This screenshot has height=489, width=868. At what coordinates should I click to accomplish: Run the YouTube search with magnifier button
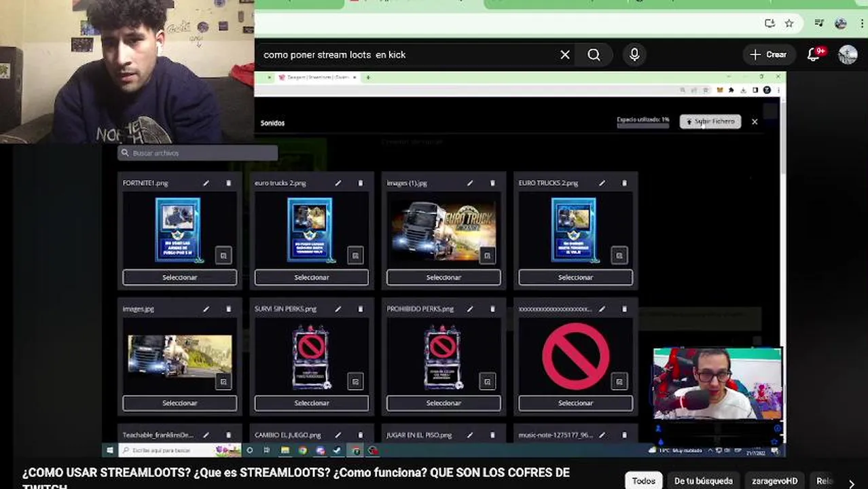(x=594, y=55)
